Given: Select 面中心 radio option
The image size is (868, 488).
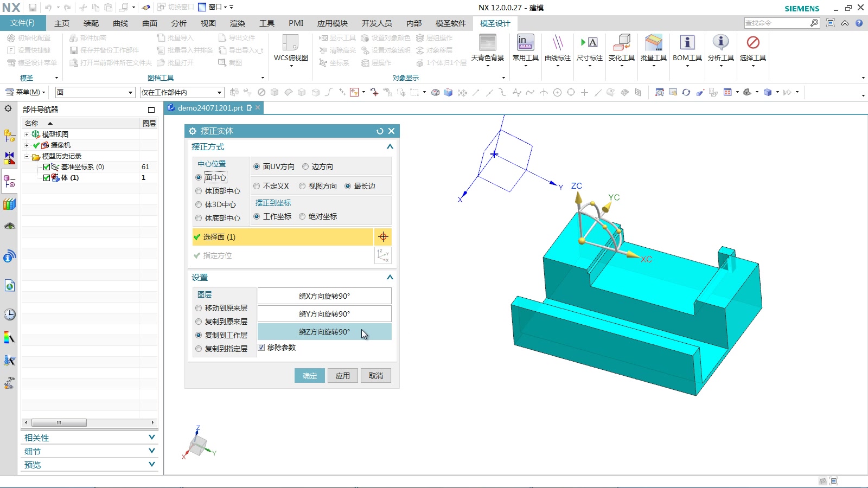Looking at the screenshot, I should click(x=199, y=177).
